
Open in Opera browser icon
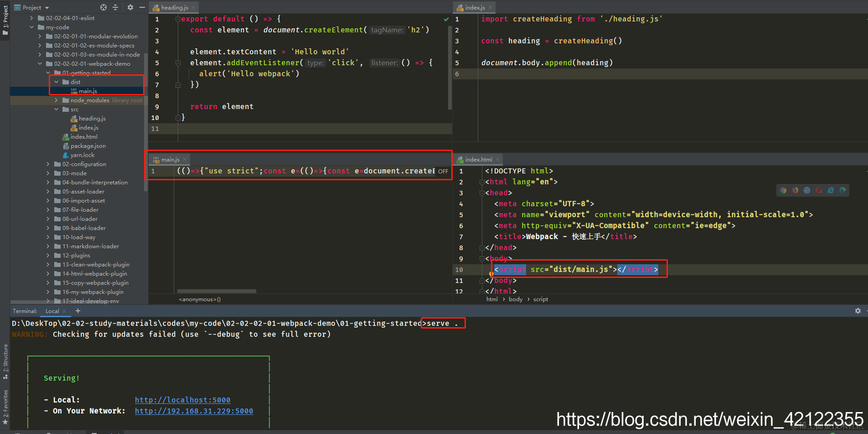pyautogui.click(x=819, y=190)
